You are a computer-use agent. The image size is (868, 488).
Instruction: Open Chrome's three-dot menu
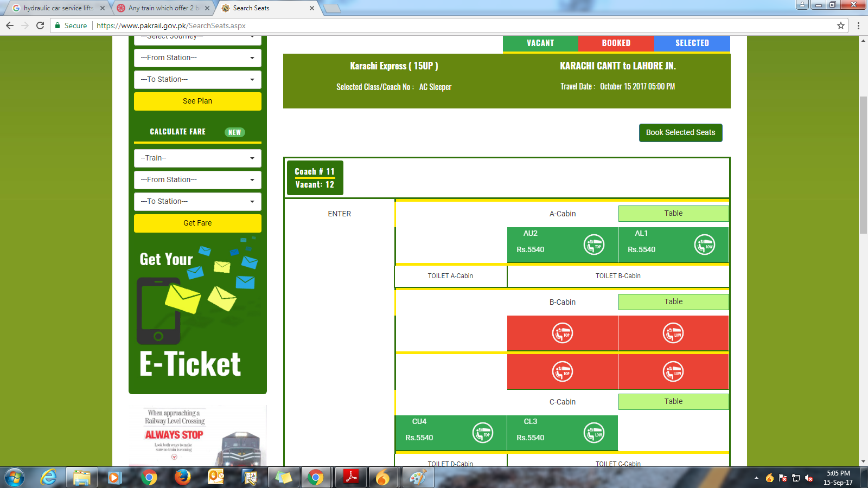pyautogui.click(x=858, y=25)
